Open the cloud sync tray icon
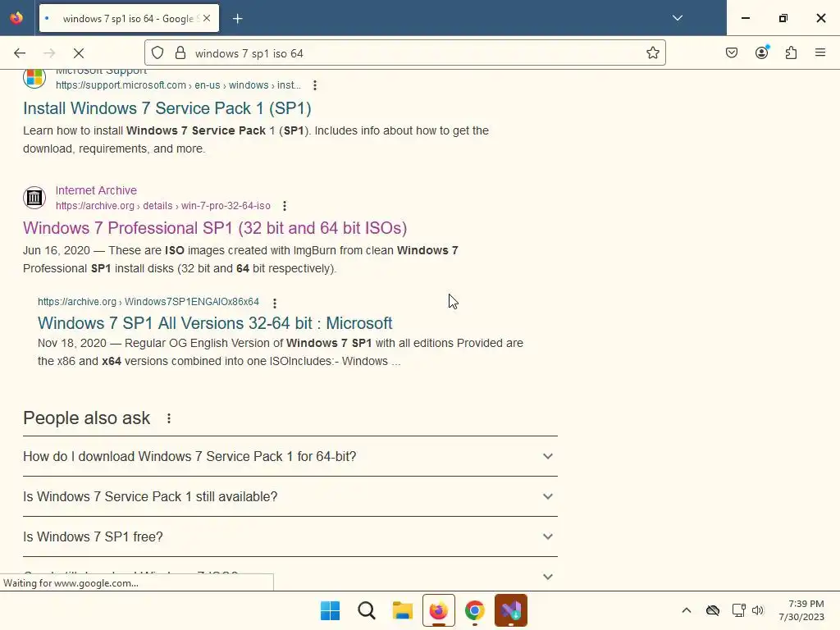The height and width of the screenshot is (630, 840). [713, 610]
